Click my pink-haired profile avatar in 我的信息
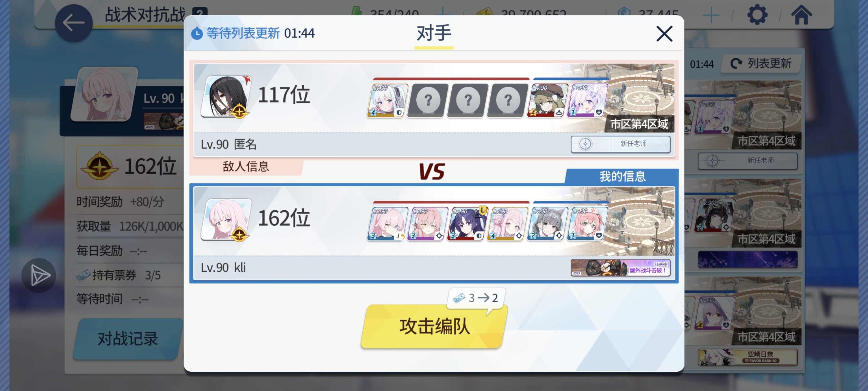The height and width of the screenshot is (391, 868). pyautogui.click(x=226, y=220)
